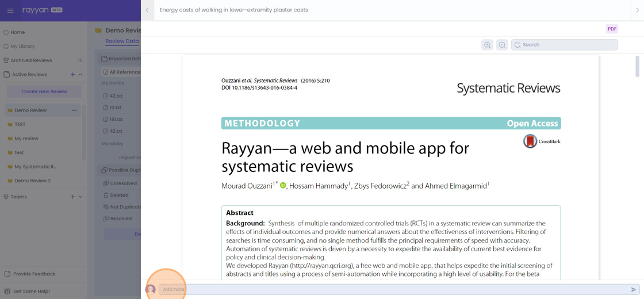Go to previous article with left arrow
This screenshot has height=299, width=644.
147,10
